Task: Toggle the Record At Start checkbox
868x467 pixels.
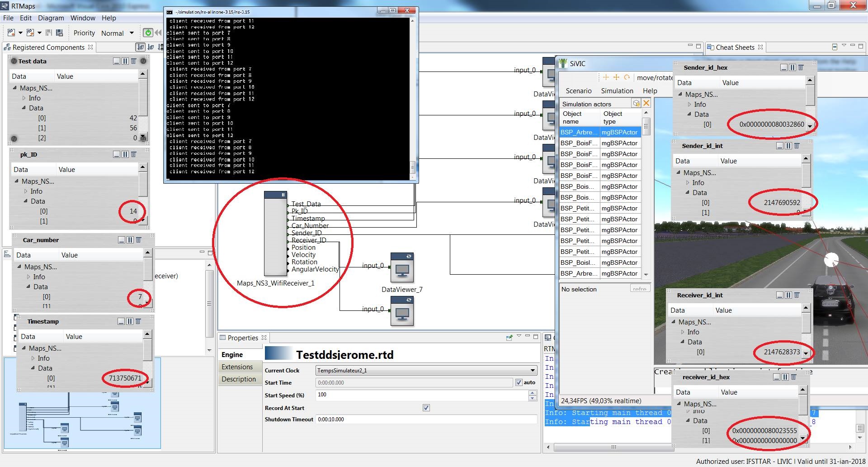Action: (x=426, y=408)
